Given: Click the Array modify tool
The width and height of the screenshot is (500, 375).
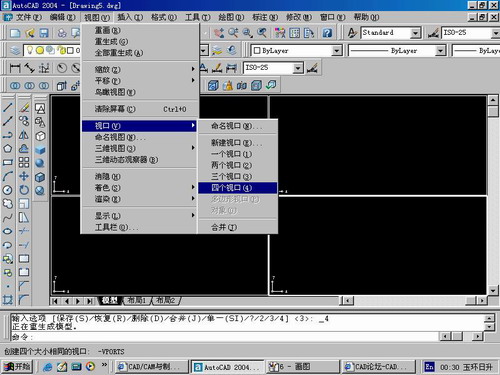Looking at the screenshot, I should pos(24,162).
